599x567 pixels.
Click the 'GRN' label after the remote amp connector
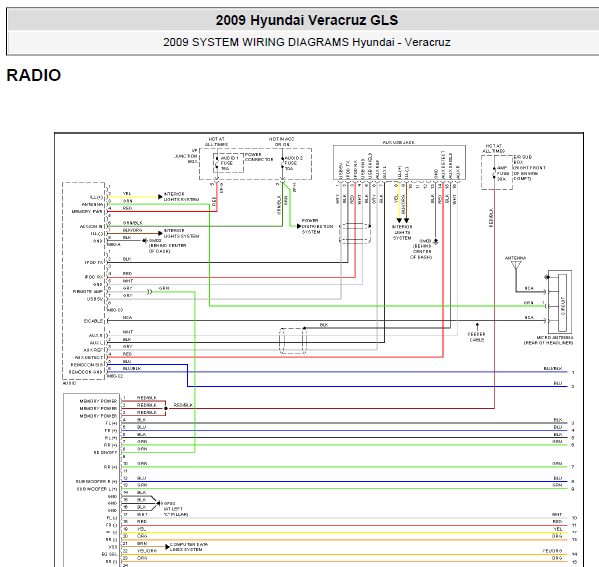tap(164, 288)
